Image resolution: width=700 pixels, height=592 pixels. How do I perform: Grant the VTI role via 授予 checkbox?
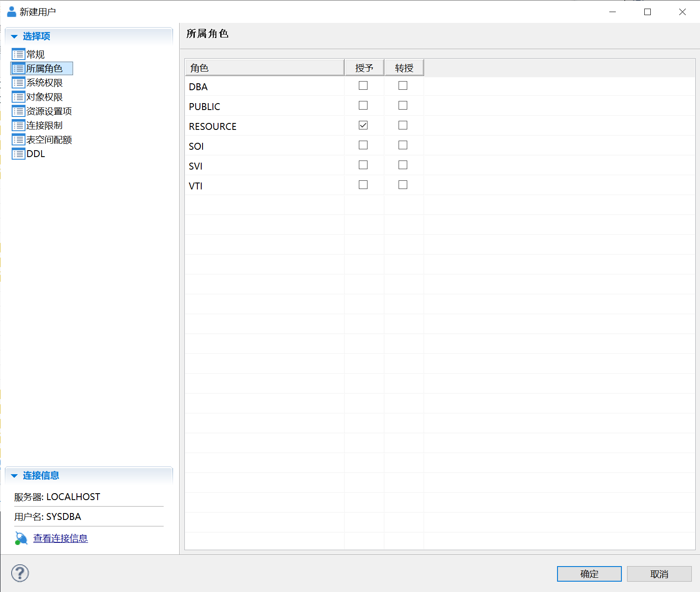coord(363,185)
